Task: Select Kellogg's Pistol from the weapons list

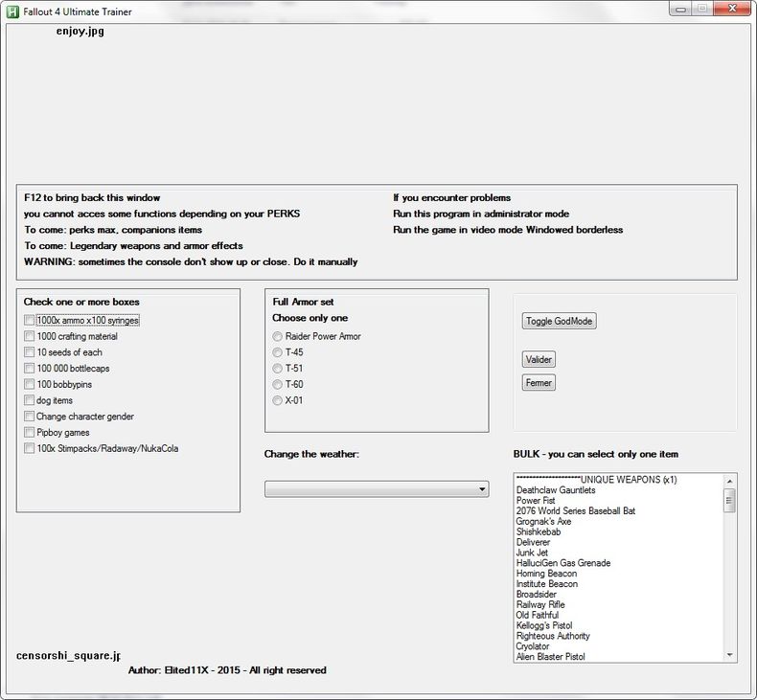Action: tap(544, 625)
